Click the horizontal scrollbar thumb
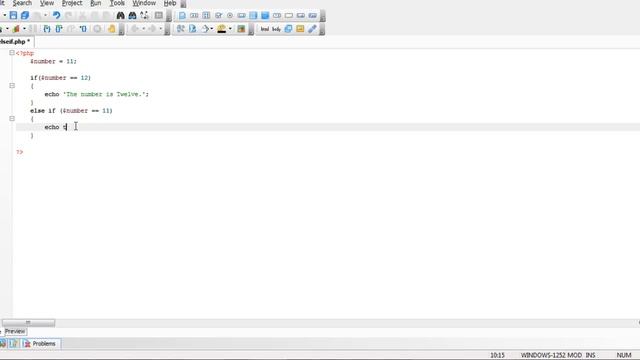 click(28, 323)
